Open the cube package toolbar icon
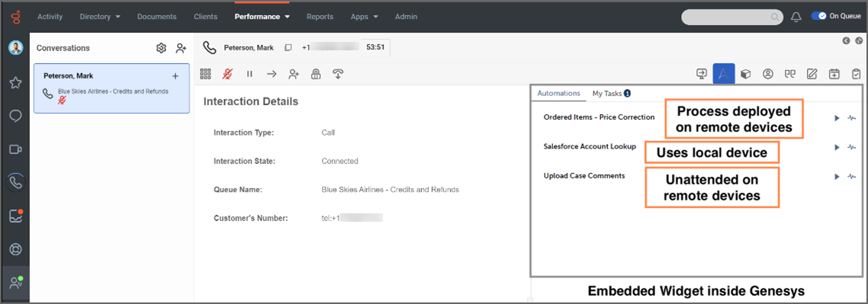 746,73
